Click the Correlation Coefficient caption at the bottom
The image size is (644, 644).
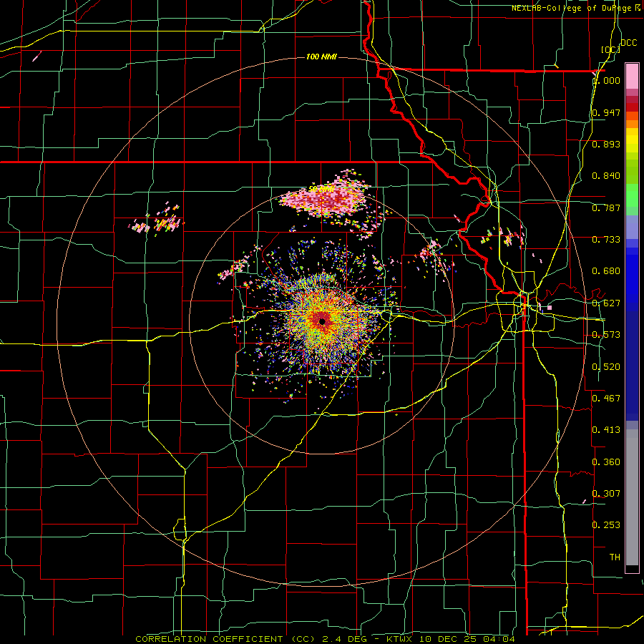326,639
